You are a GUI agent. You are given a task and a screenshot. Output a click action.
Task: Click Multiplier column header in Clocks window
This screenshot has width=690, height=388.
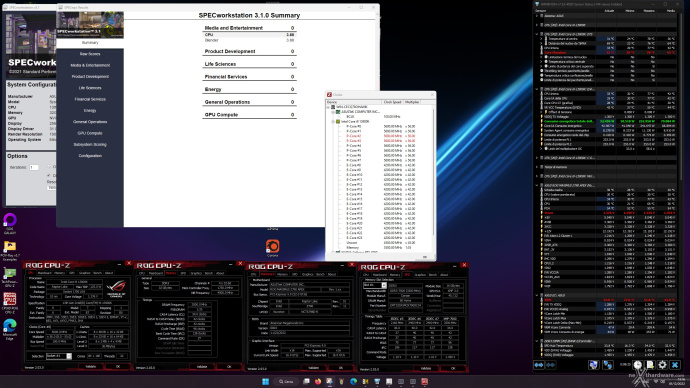[412, 102]
